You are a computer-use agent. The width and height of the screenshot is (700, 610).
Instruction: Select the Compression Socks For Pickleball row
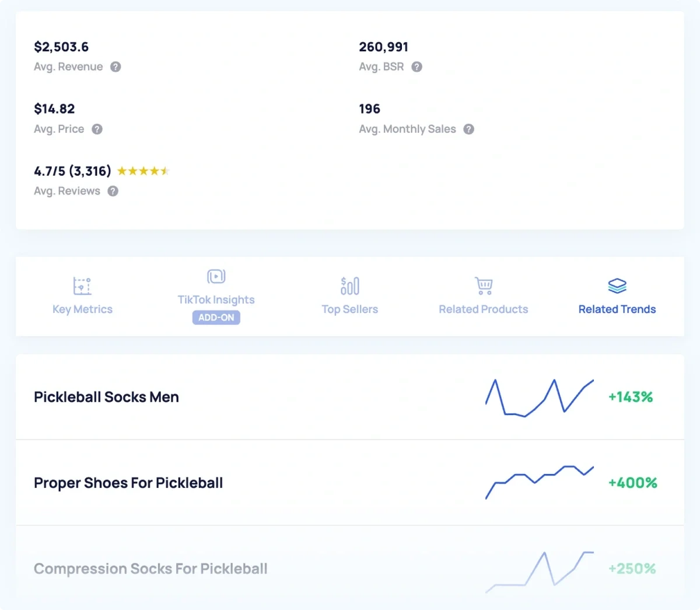click(x=150, y=569)
